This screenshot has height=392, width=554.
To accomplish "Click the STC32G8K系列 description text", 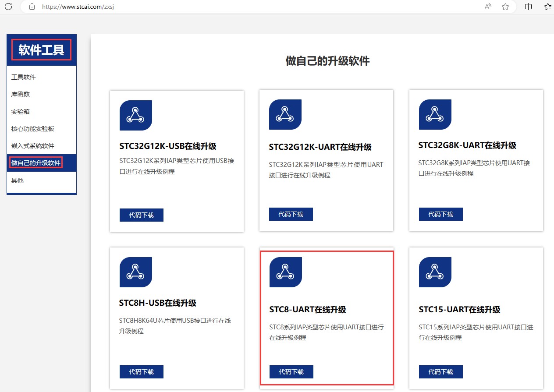I will (475, 168).
